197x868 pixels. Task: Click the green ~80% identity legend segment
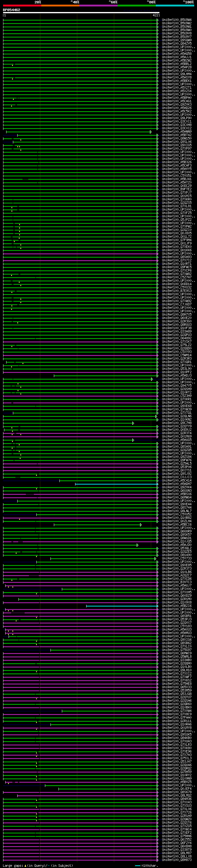point(137,6)
